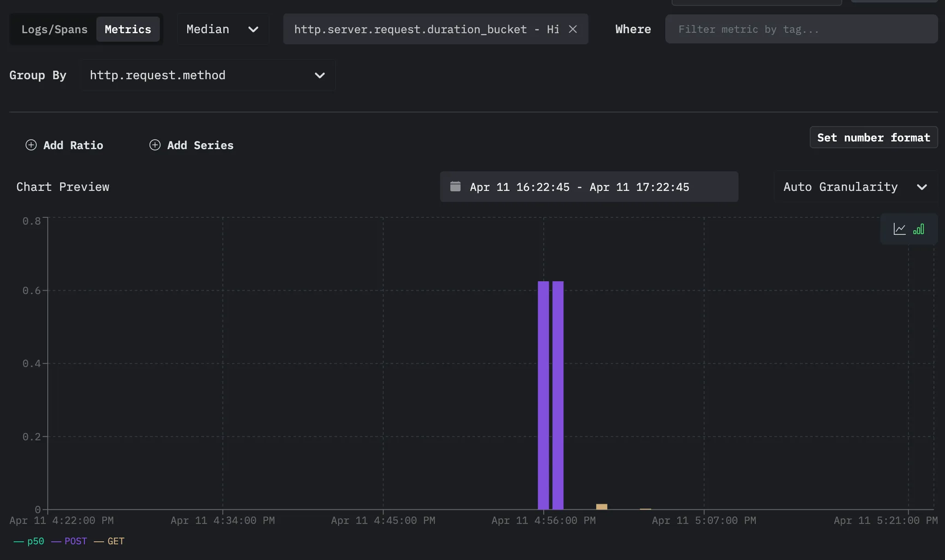Click the Set number format button
945x560 pixels.
pyautogui.click(x=873, y=137)
